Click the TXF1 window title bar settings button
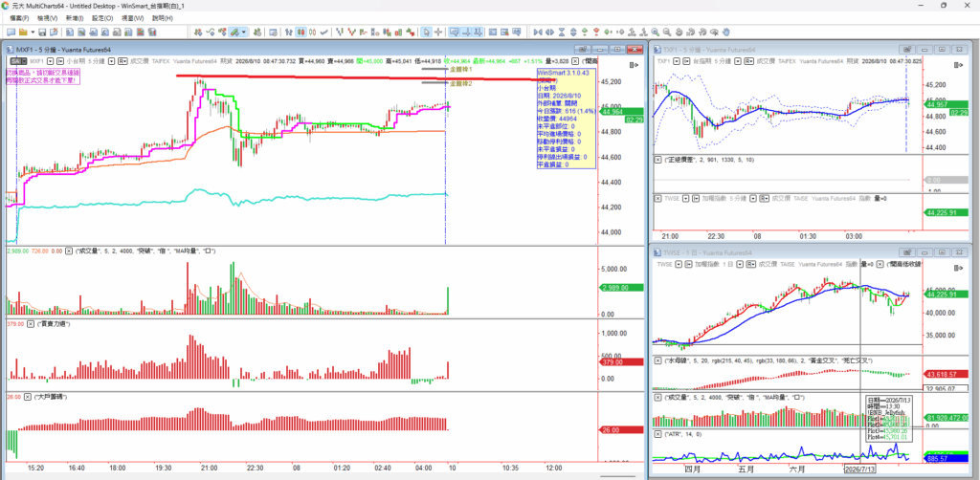The height and width of the screenshot is (480, 980). 907,50
